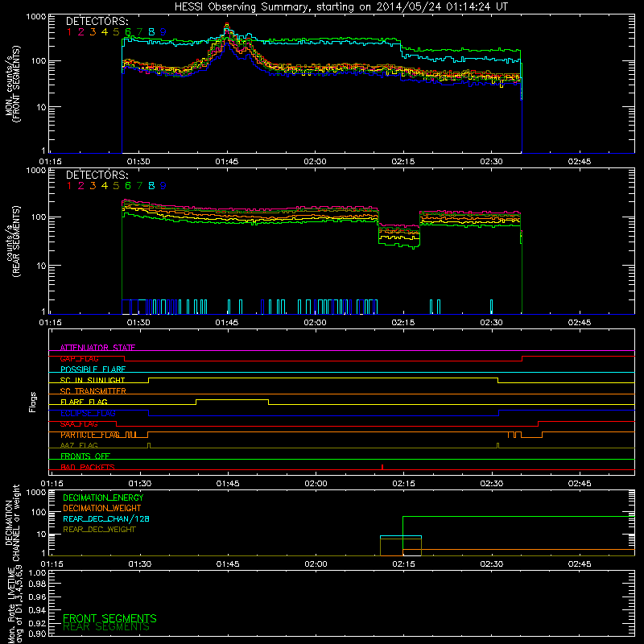Select detector 4 in front segments legend
644x644 pixels.
tap(105, 32)
